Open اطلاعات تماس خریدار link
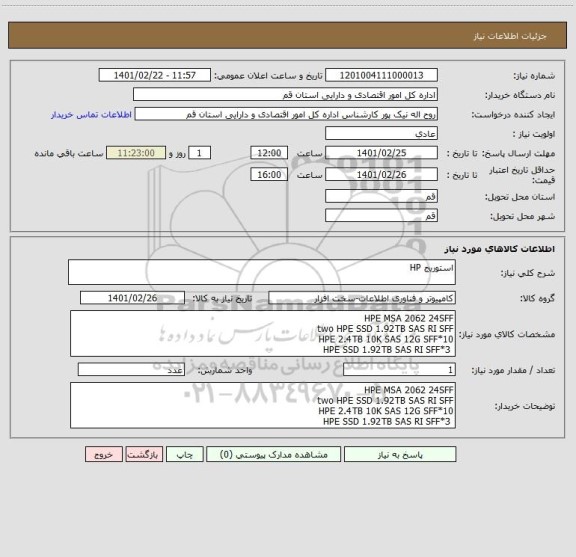Viewport: 576px width, 557px height. [x=91, y=115]
